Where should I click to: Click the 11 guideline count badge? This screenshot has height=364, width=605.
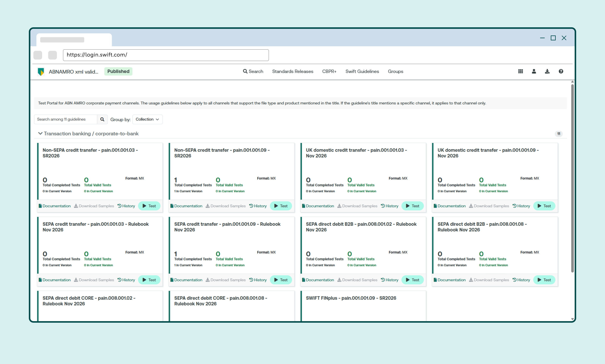pos(559,134)
